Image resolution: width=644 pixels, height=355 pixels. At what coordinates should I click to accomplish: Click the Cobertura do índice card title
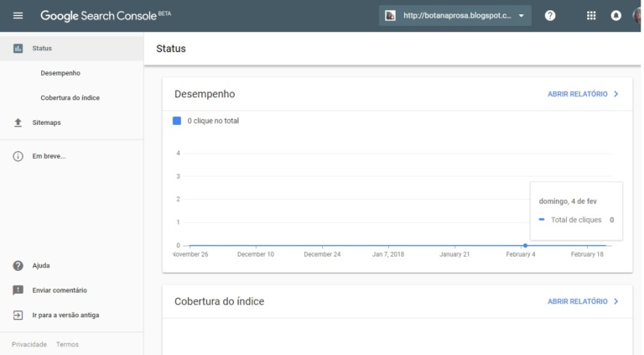coord(220,301)
